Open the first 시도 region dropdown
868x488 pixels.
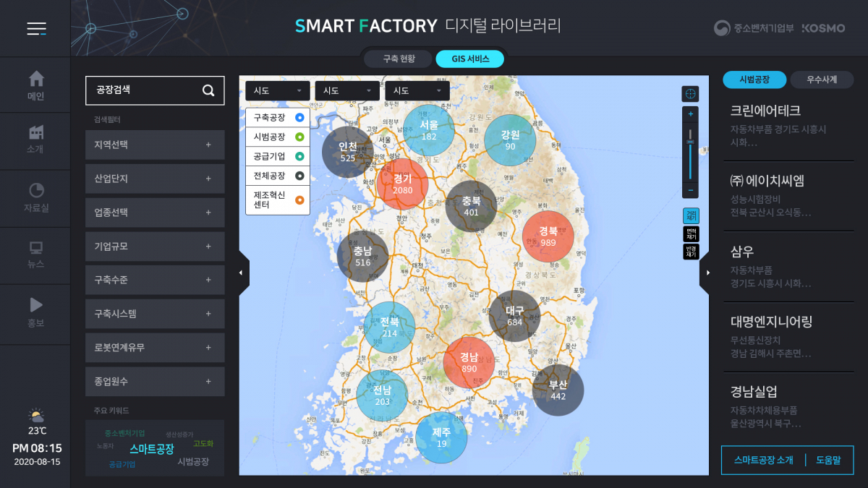pyautogui.click(x=277, y=90)
